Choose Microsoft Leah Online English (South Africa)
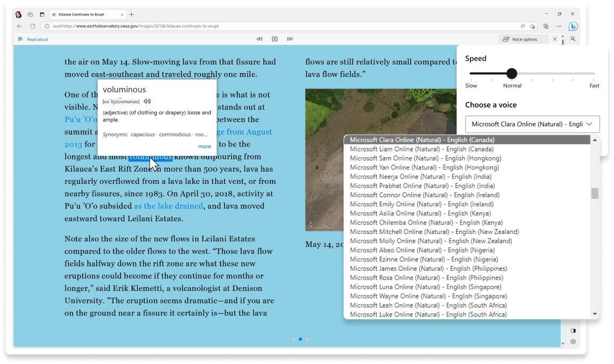The width and height of the screenshot is (614, 364). click(467, 305)
